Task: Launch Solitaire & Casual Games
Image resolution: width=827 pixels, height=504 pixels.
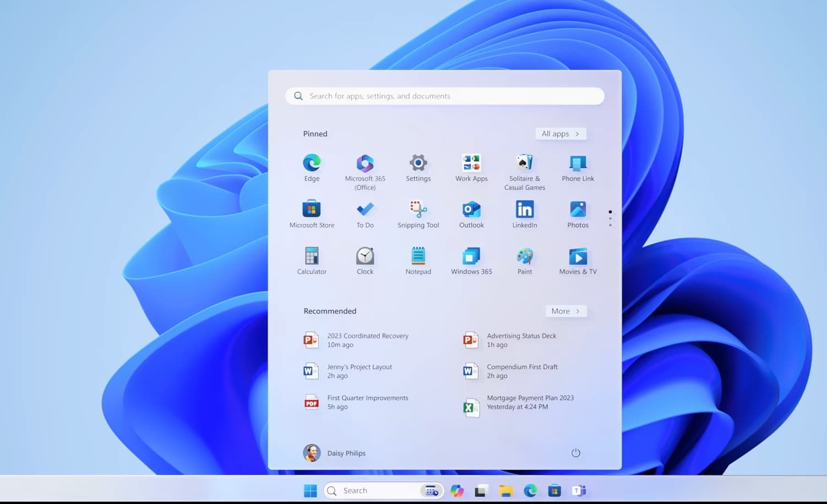Action: tap(525, 172)
